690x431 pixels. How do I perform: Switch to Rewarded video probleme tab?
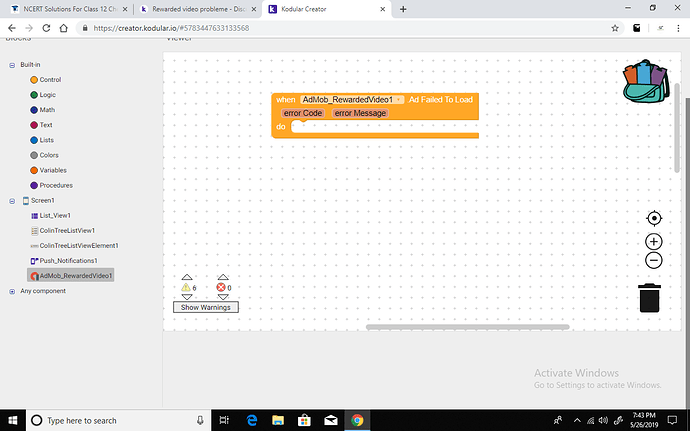pyautogui.click(x=198, y=9)
